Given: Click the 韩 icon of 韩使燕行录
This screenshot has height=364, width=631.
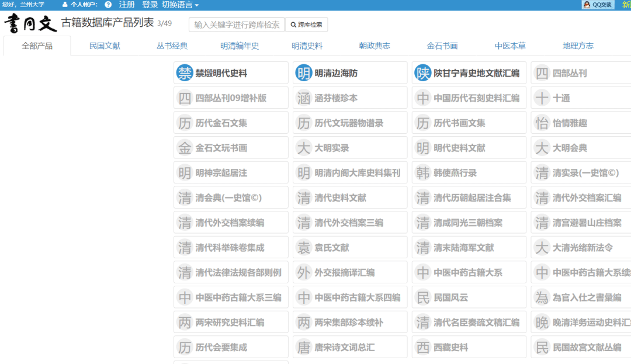Looking at the screenshot, I should pos(423,173).
